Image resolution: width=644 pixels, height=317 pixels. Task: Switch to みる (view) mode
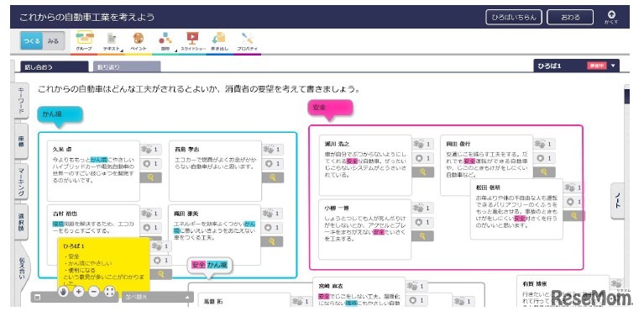pos(54,40)
